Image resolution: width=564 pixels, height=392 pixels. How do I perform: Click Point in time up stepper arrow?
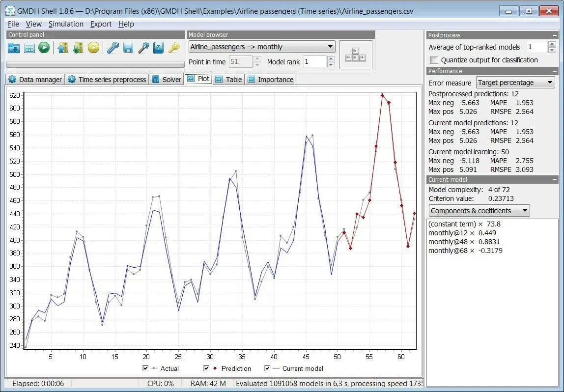point(257,58)
